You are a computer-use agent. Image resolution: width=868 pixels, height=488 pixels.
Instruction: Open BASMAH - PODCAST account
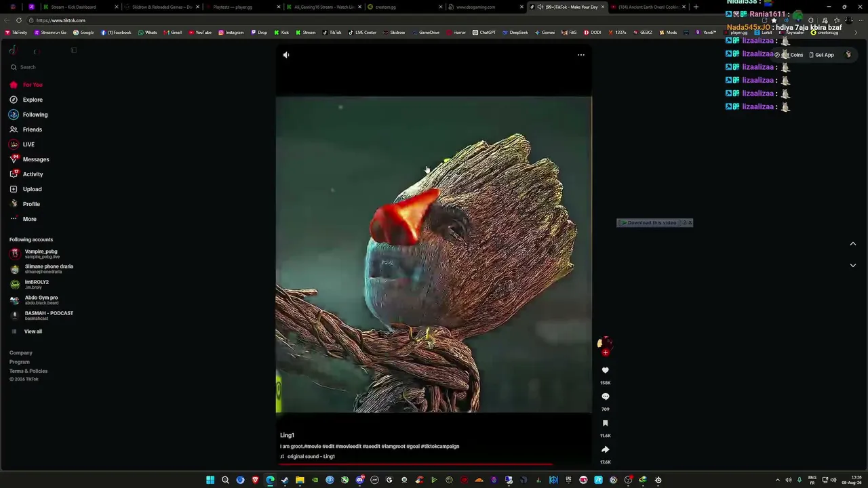tap(41, 316)
